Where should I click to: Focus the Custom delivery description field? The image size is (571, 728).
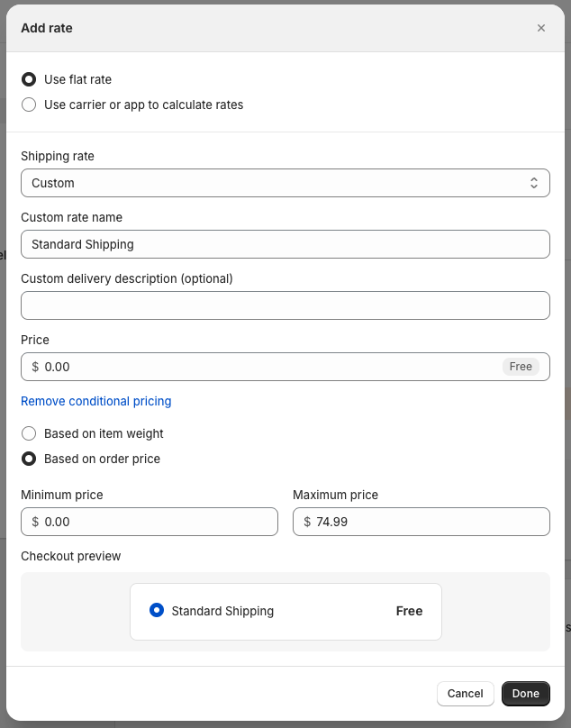coord(285,305)
